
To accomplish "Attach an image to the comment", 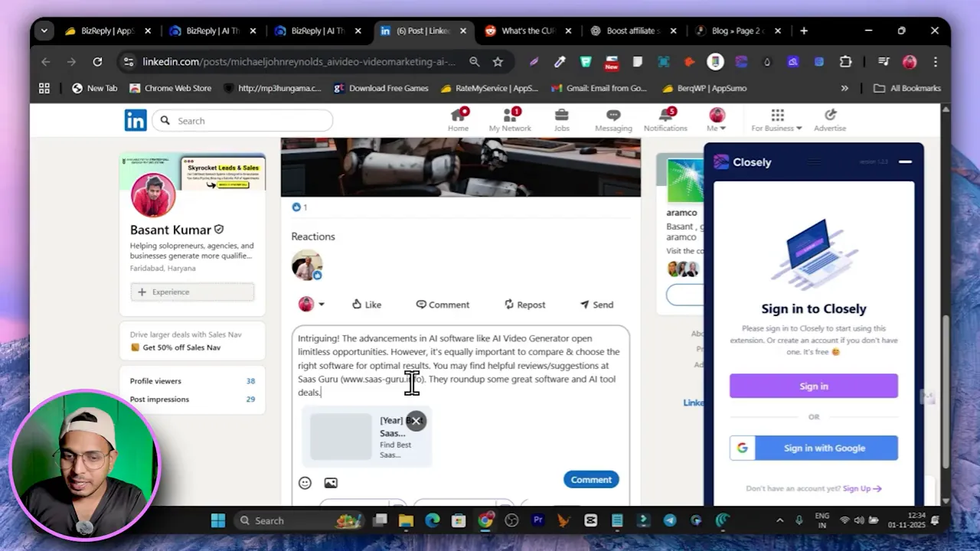I will (x=330, y=482).
